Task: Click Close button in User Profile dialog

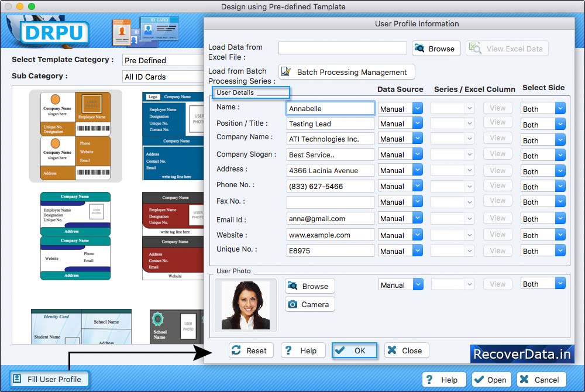Action: pyautogui.click(x=407, y=350)
